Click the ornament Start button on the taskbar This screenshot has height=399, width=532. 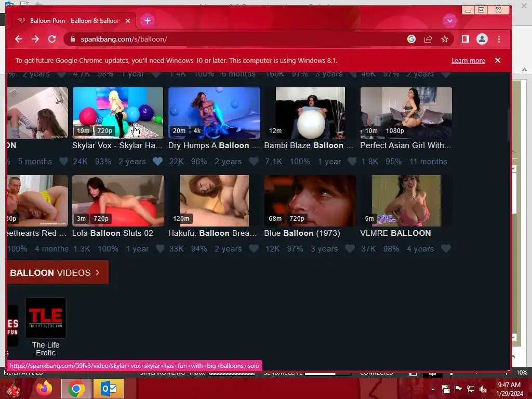pos(14,389)
